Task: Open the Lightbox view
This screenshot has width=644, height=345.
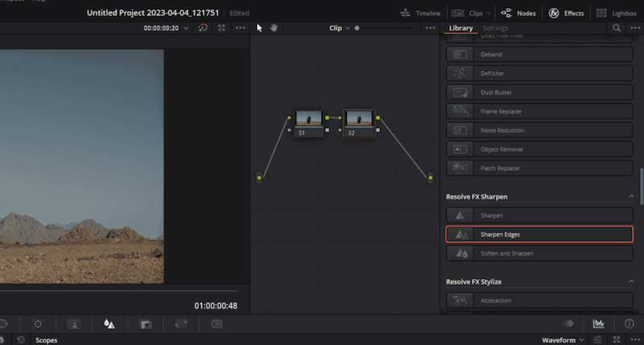Action: click(616, 13)
